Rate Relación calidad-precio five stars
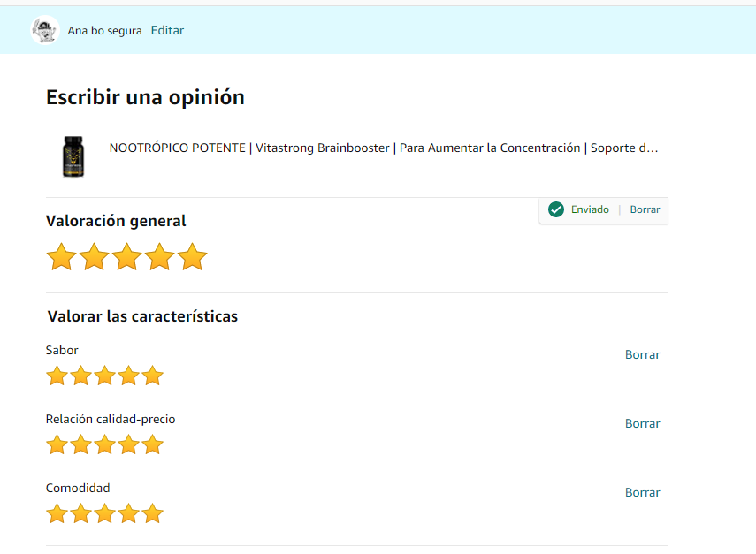 [153, 445]
